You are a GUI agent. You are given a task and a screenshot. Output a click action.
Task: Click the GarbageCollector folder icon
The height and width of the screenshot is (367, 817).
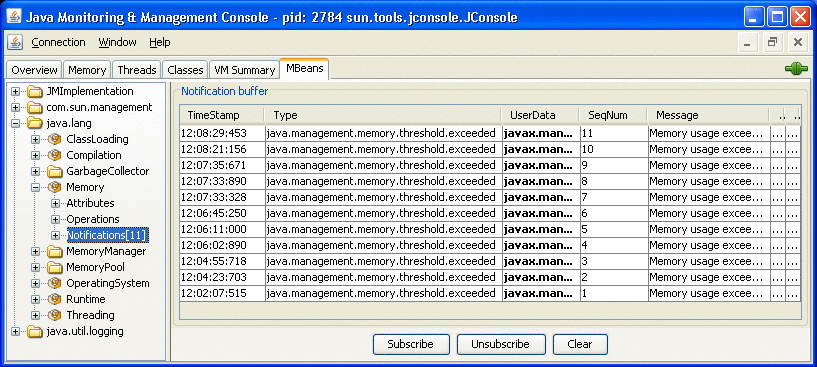click(x=54, y=171)
